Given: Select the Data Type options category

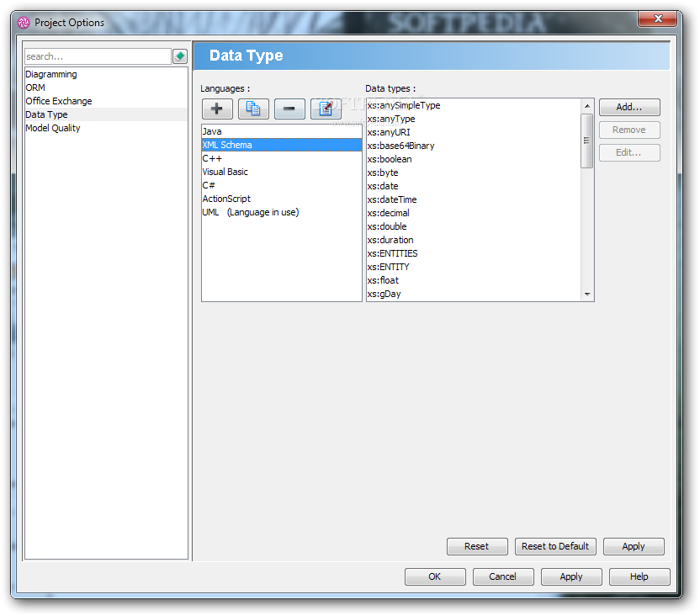Looking at the screenshot, I should click(106, 114).
